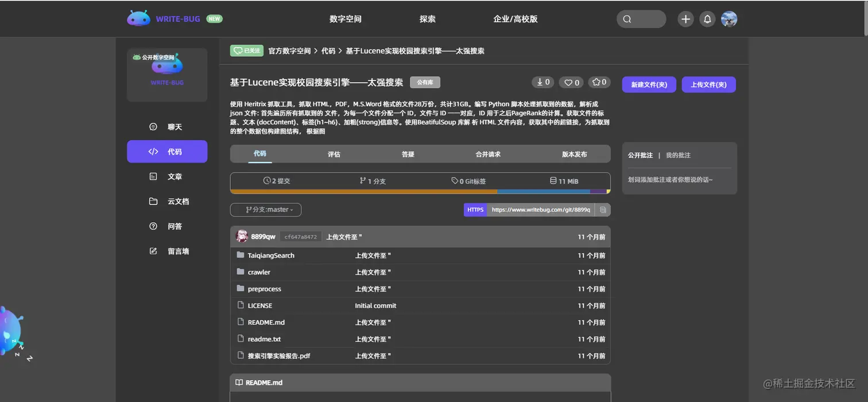868x402 pixels.
Task: Open the cloud docs (云文档) icon
Action: (x=152, y=201)
